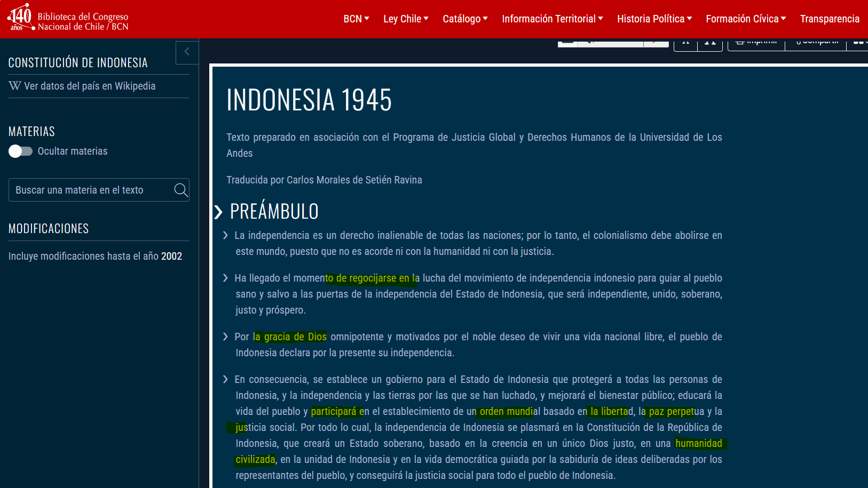Open the BCN dropdown menu
The image size is (868, 488).
tap(356, 19)
